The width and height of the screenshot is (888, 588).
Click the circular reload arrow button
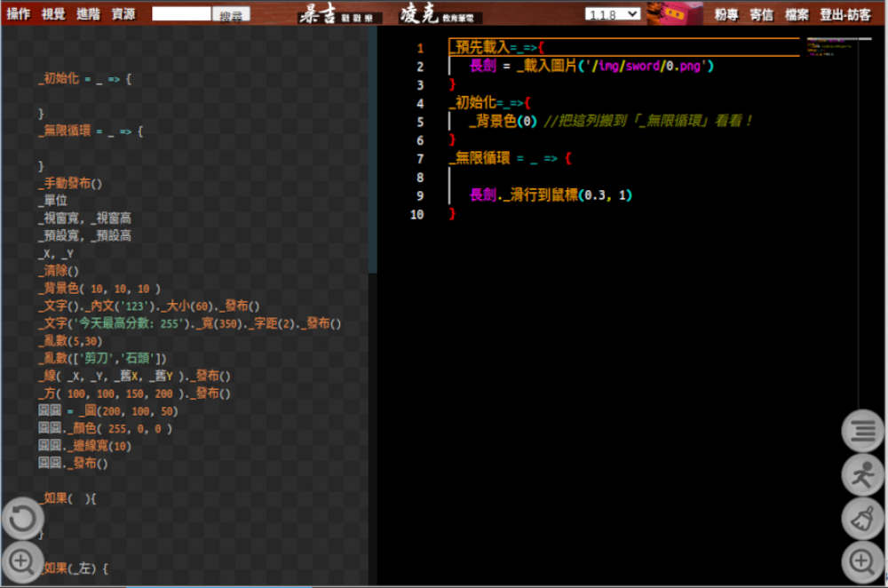[x=22, y=519]
